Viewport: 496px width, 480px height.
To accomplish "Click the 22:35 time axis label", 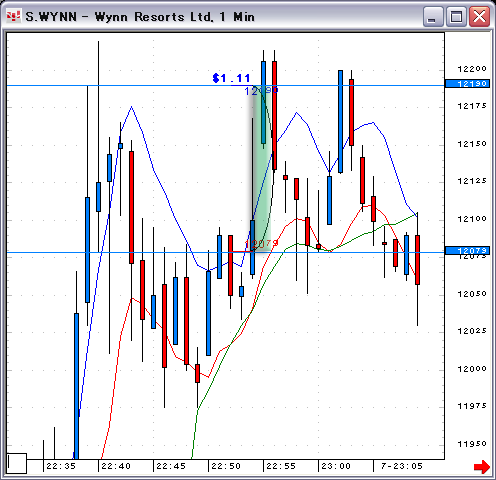I will tap(61, 466).
